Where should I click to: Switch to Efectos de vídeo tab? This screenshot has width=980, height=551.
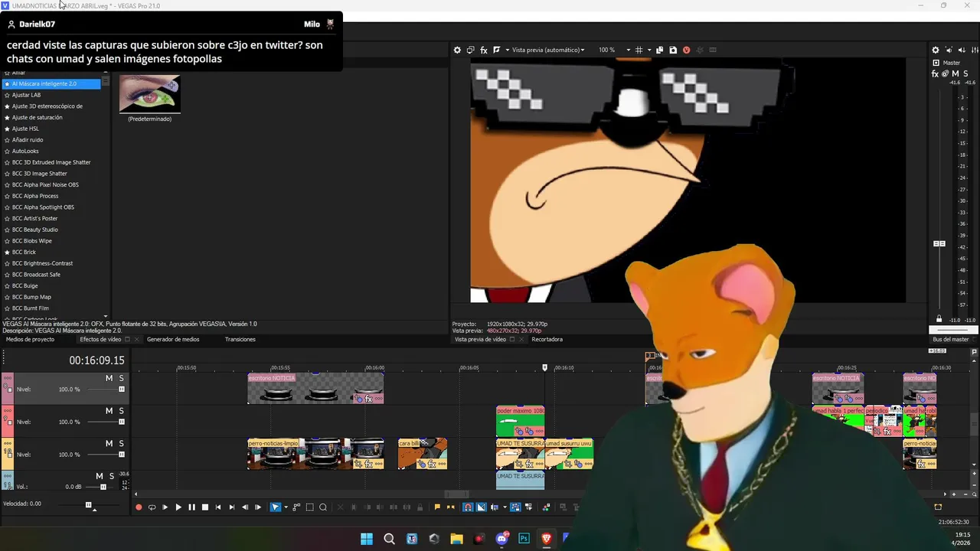coord(100,339)
